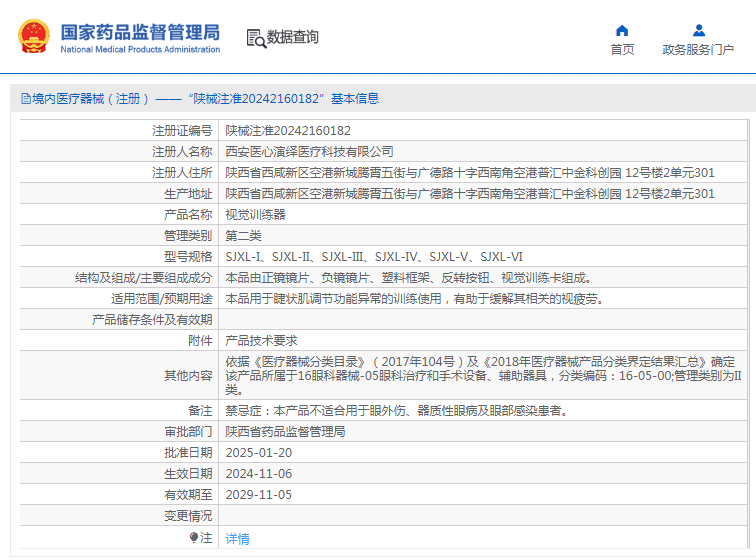Click the 型号规格 label

click(x=188, y=257)
